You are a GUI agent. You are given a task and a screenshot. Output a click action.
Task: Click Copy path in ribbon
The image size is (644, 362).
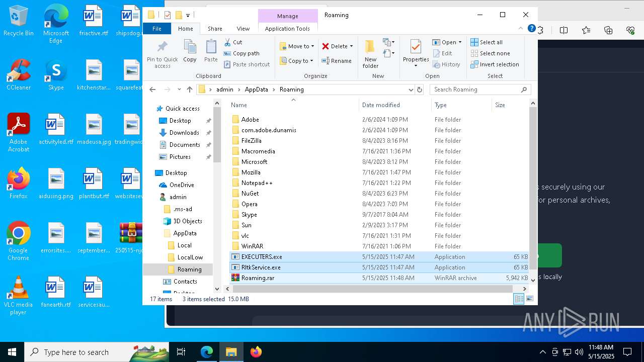pyautogui.click(x=242, y=53)
